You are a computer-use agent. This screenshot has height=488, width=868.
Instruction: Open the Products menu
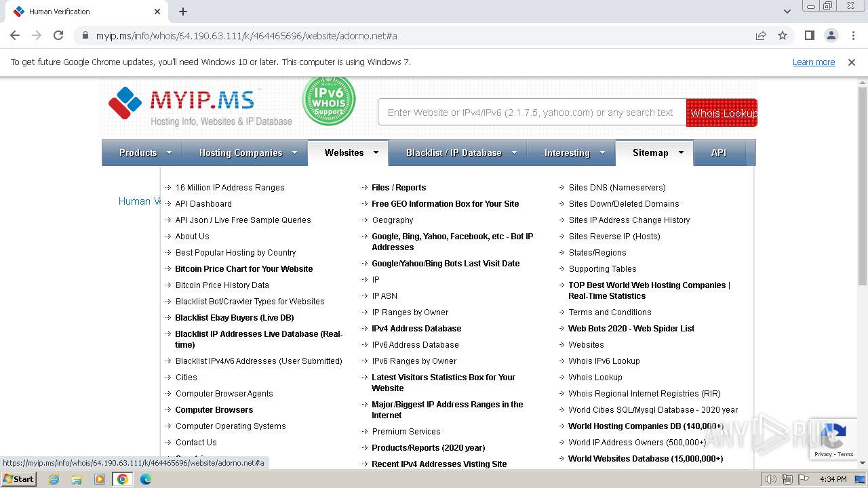138,152
